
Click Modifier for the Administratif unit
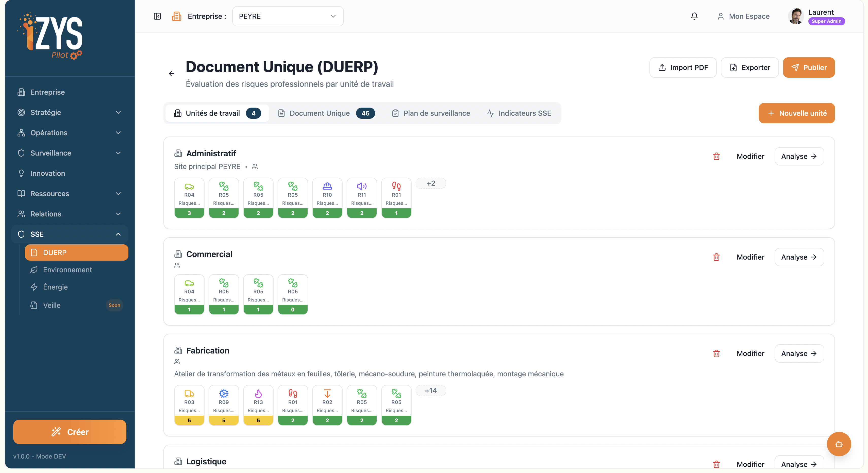750,156
